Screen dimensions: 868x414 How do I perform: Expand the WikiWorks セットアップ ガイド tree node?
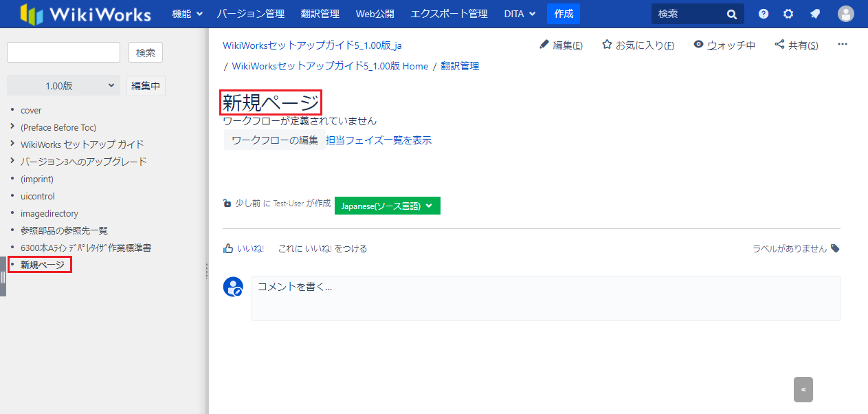coord(12,144)
